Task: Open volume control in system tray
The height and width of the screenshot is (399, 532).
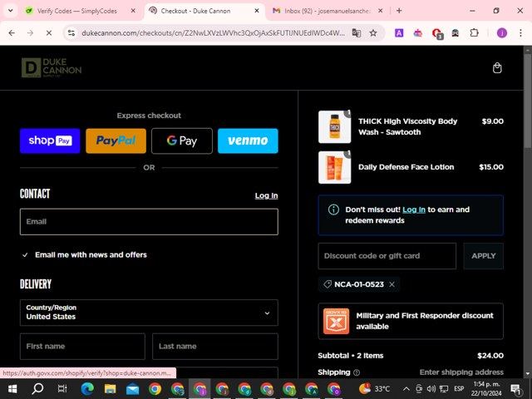Action: tap(431, 389)
